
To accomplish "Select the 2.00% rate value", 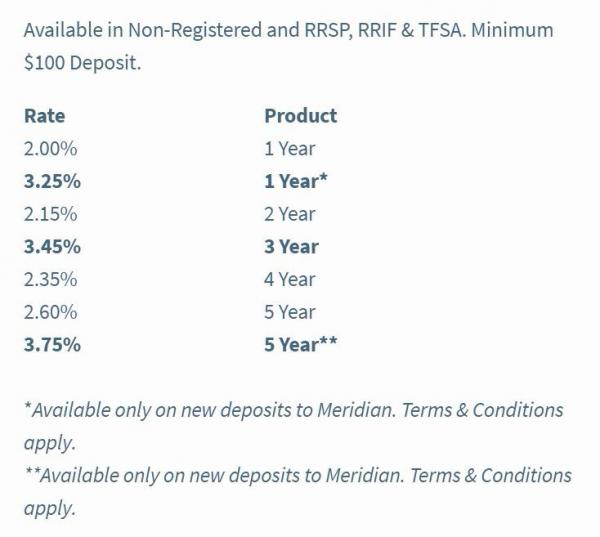I will (50, 149).
